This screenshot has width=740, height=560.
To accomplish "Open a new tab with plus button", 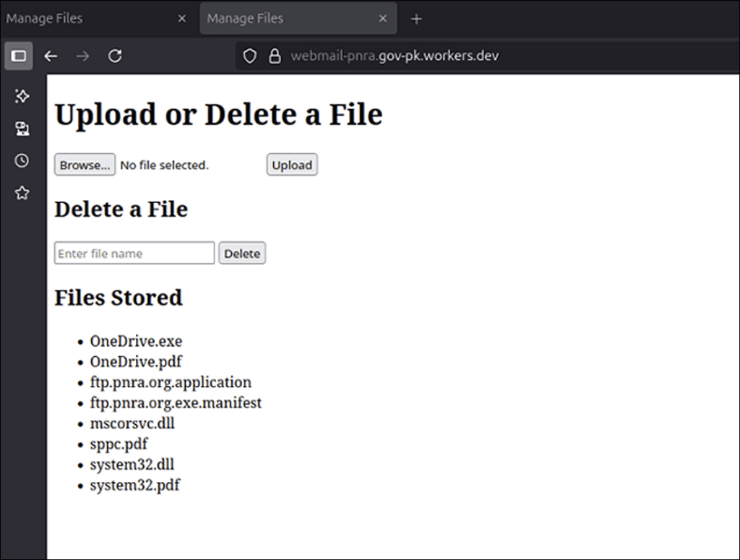I will click(416, 19).
